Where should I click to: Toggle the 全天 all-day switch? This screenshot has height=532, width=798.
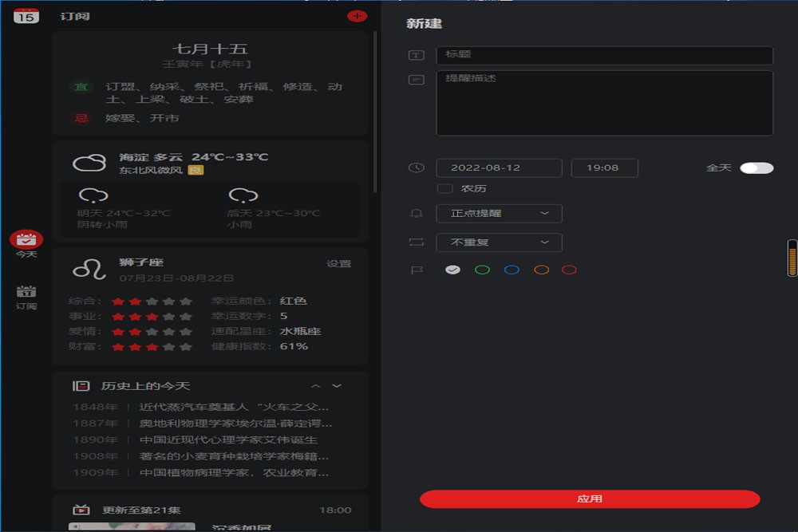pos(757,167)
